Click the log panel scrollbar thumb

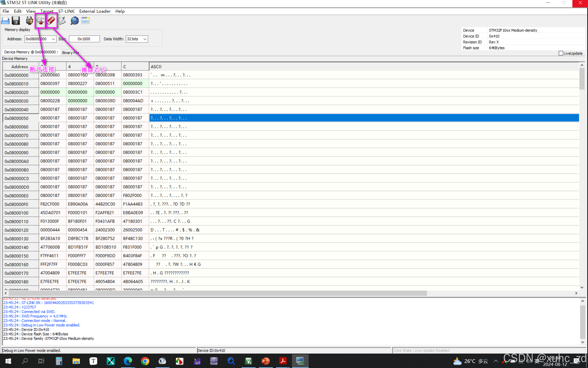tap(582, 322)
